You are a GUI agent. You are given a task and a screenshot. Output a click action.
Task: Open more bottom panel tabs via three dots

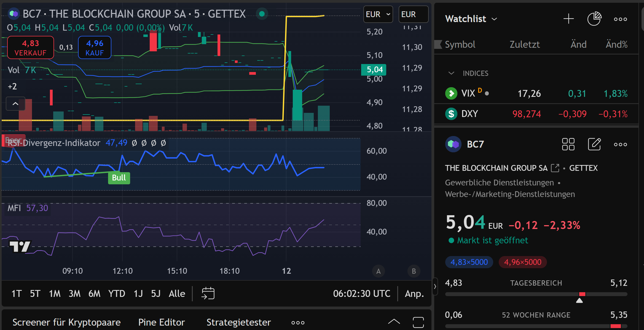tap(298, 323)
